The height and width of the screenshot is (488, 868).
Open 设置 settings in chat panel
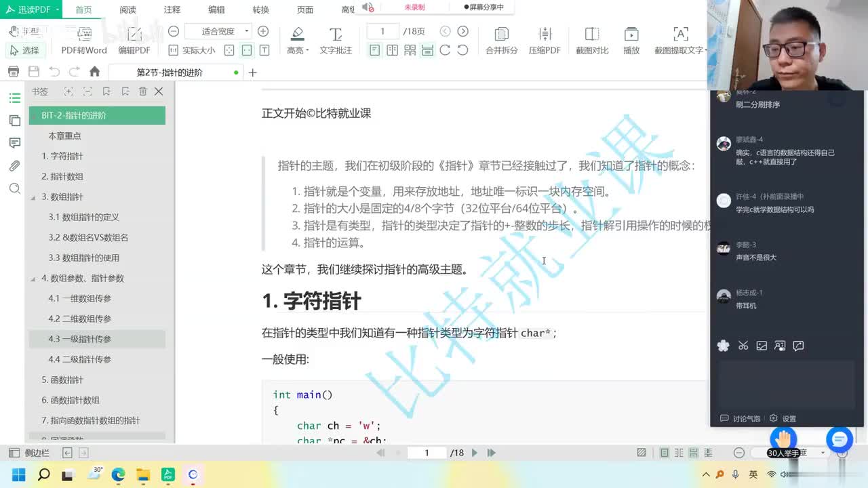pos(783,419)
